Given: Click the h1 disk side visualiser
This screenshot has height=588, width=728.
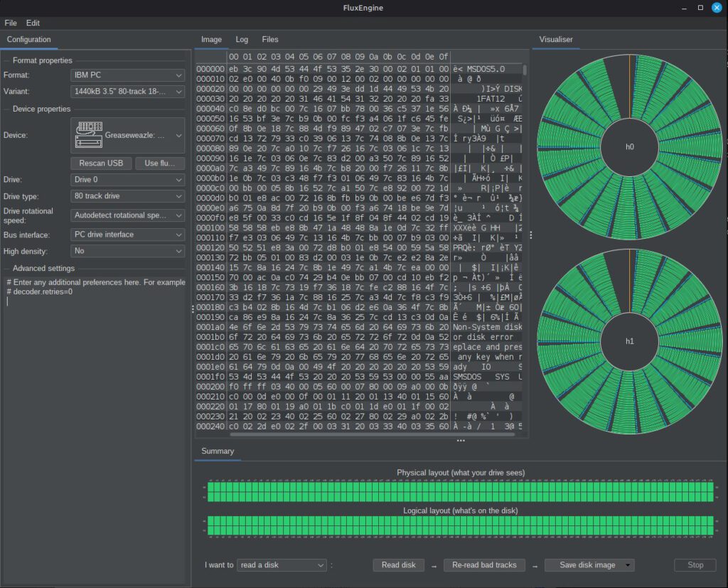Looking at the screenshot, I should [630, 341].
